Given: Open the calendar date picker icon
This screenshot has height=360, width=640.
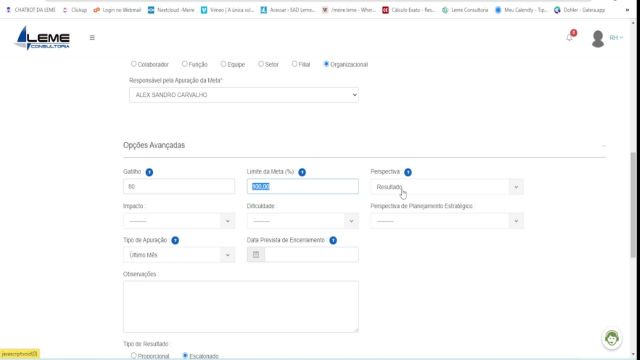Looking at the screenshot, I should (x=256, y=255).
